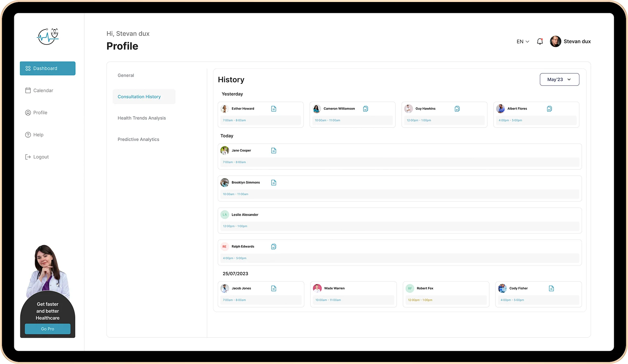Screen dimensions: 628x364
Task: Click the Go Pro button
Action: pyautogui.click(x=48, y=329)
